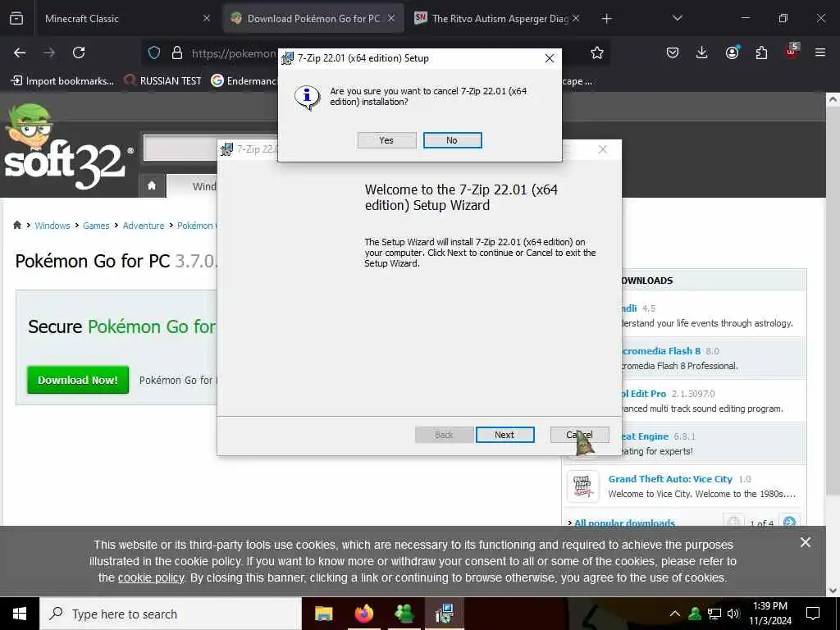Open the Firefox account avatar icon
Image resolution: width=840 pixels, height=630 pixels.
[732, 52]
